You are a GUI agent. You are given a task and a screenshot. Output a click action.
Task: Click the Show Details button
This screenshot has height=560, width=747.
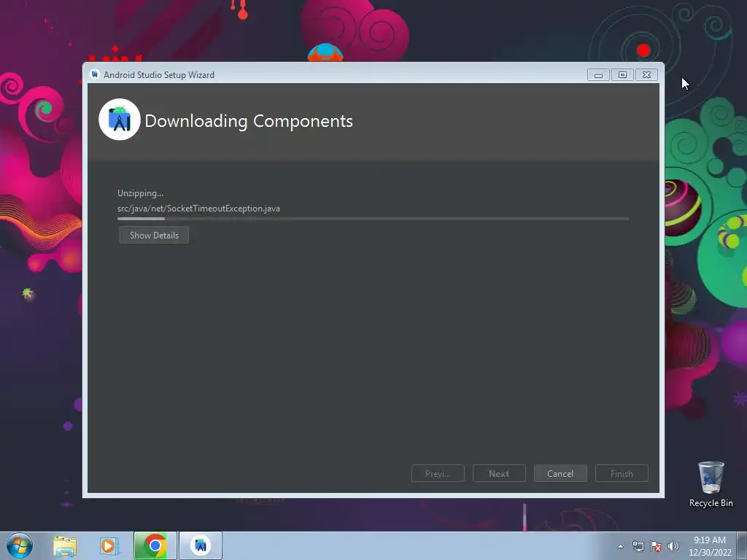click(x=154, y=236)
